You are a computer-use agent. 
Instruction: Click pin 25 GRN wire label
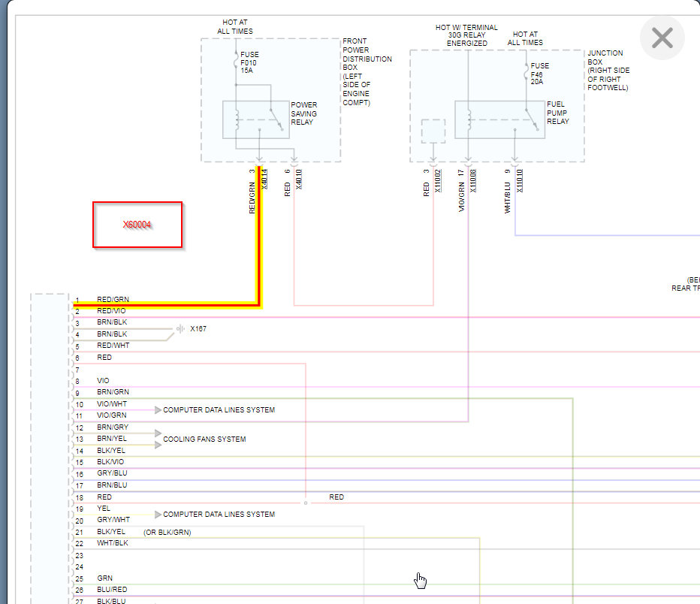coord(105,578)
